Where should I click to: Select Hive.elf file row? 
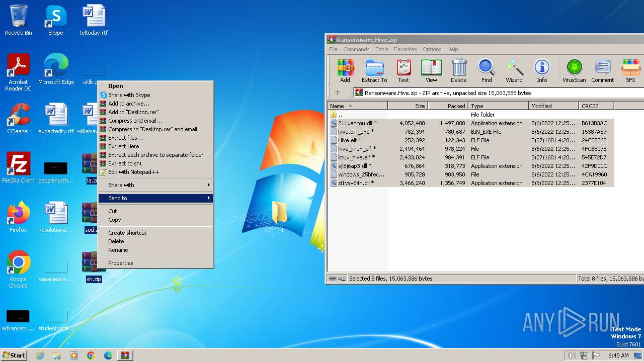(471, 140)
